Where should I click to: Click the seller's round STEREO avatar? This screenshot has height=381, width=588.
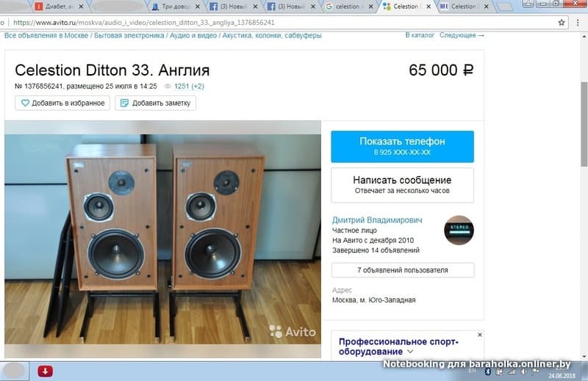tap(459, 230)
